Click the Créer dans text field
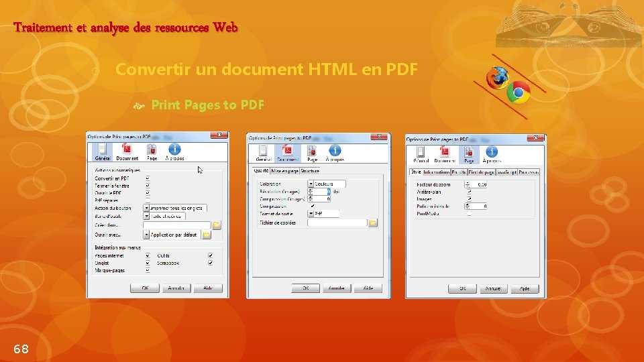 click(x=176, y=225)
